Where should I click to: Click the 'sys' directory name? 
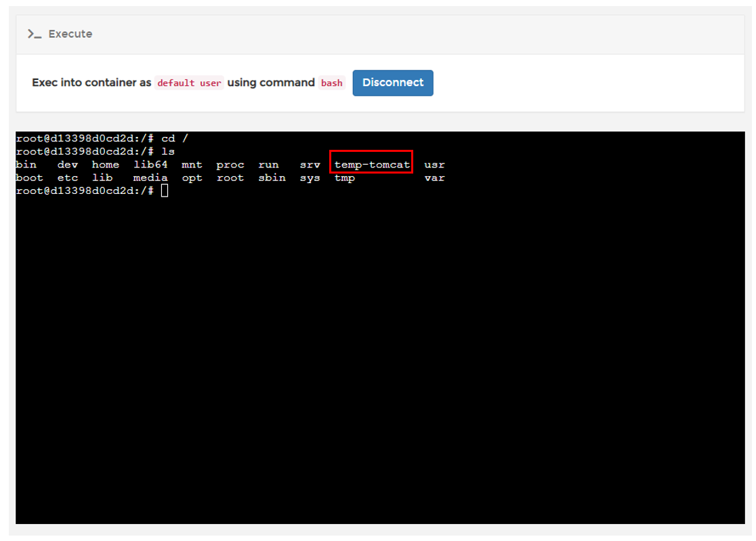tap(310, 178)
